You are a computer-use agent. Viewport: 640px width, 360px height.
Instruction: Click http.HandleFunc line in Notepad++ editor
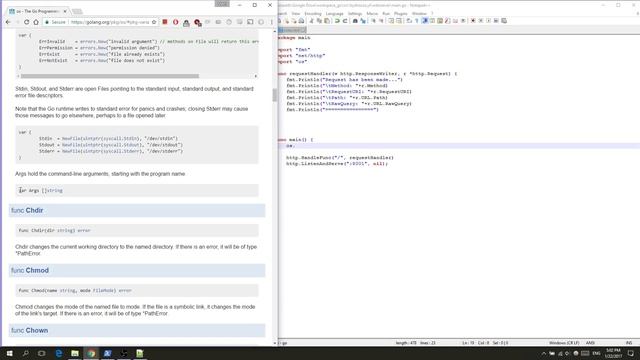pos(340,158)
